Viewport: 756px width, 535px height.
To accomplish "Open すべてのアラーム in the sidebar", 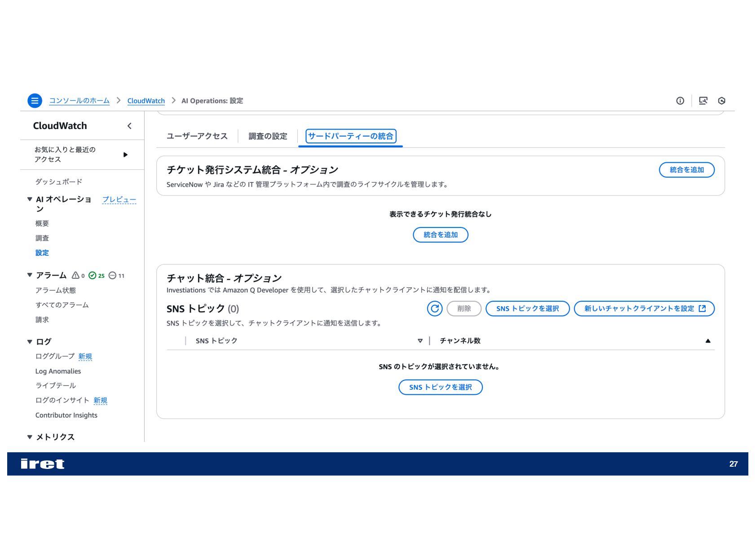I will (x=62, y=305).
